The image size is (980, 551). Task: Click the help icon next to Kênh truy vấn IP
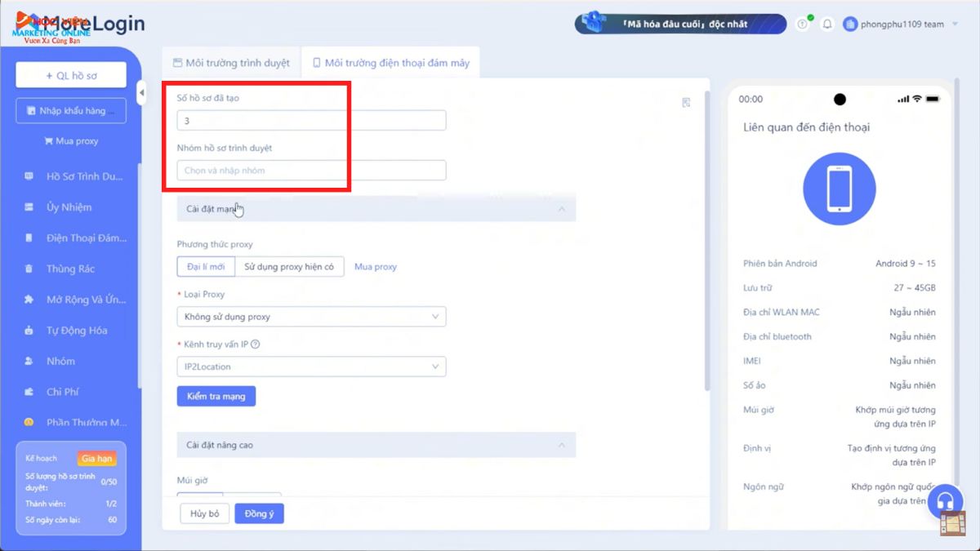click(x=256, y=344)
